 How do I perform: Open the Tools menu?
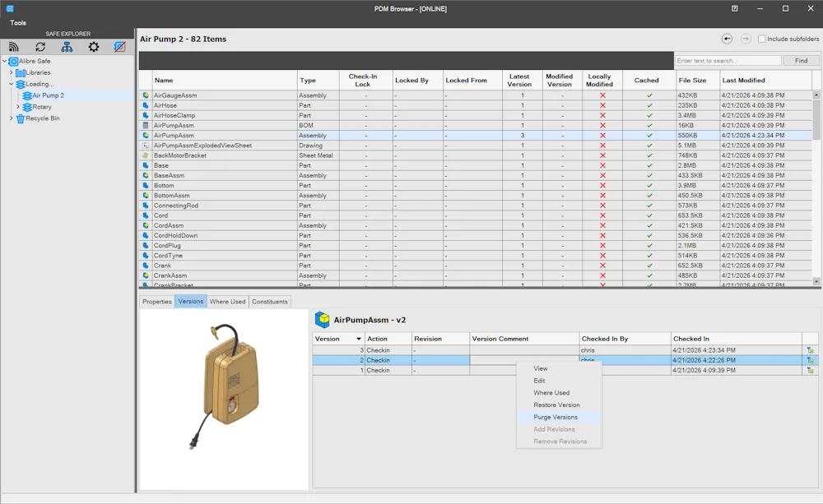[x=18, y=23]
